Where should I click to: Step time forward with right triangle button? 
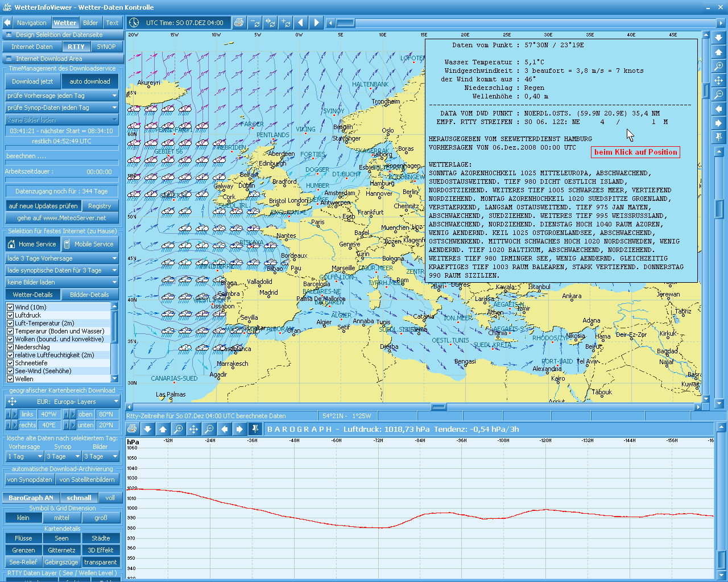pyautogui.click(x=317, y=23)
